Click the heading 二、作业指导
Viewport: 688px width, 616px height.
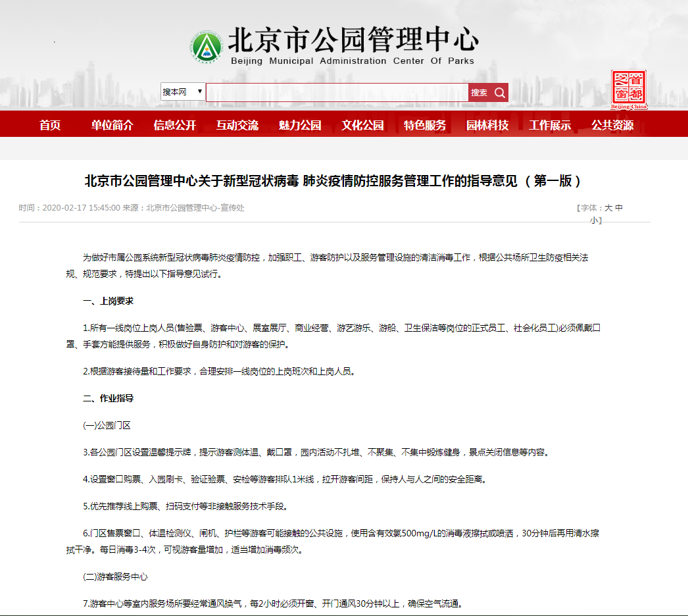click(108, 398)
